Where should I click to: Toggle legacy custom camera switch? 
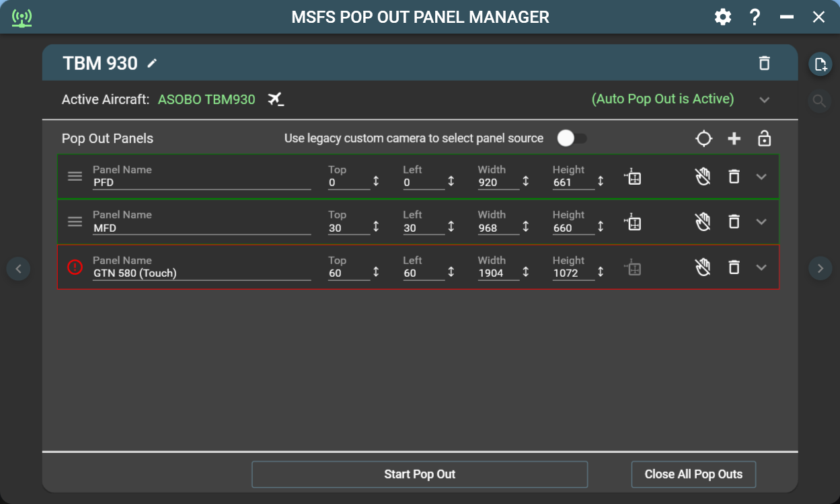pos(572,138)
